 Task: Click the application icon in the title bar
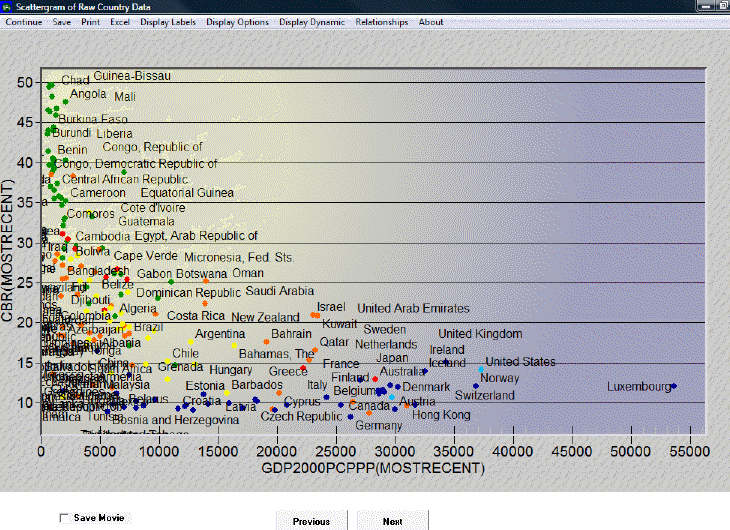[x=8, y=6]
